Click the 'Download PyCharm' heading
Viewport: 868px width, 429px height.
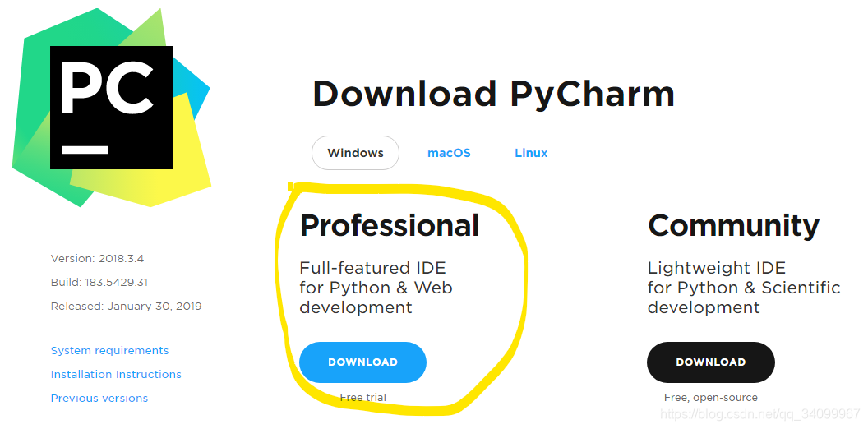click(x=494, y=94)
